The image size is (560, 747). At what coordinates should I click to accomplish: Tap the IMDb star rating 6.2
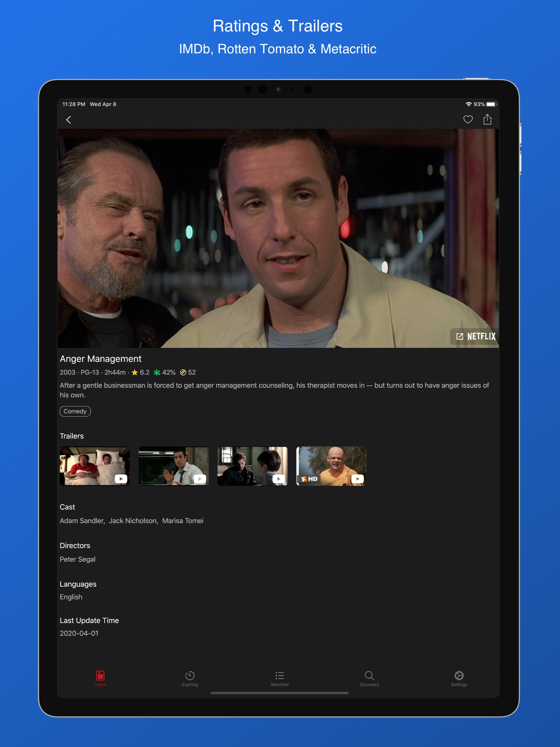(141, 372)
